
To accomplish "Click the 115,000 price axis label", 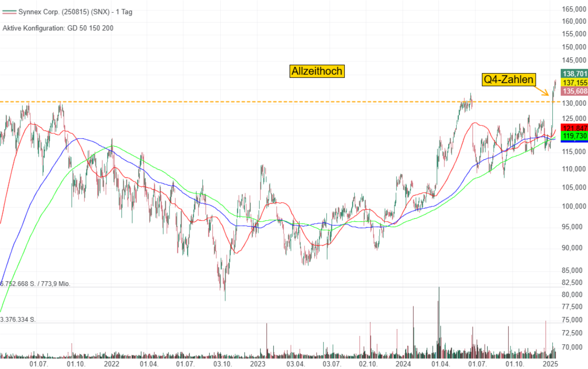I will pos(574,152).
